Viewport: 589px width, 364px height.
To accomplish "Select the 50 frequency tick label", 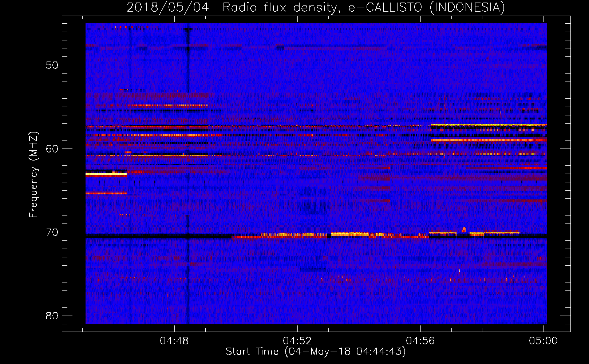I will pyautogui.click(x=52, y=65).
